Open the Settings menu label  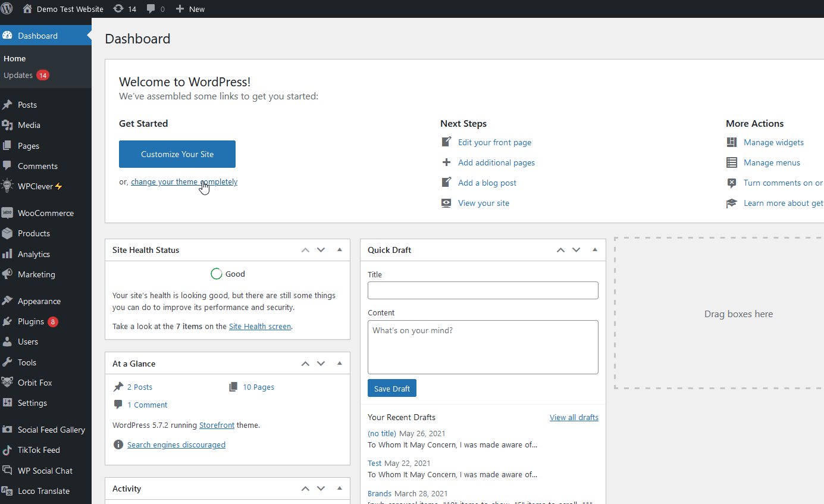[32, 403]
